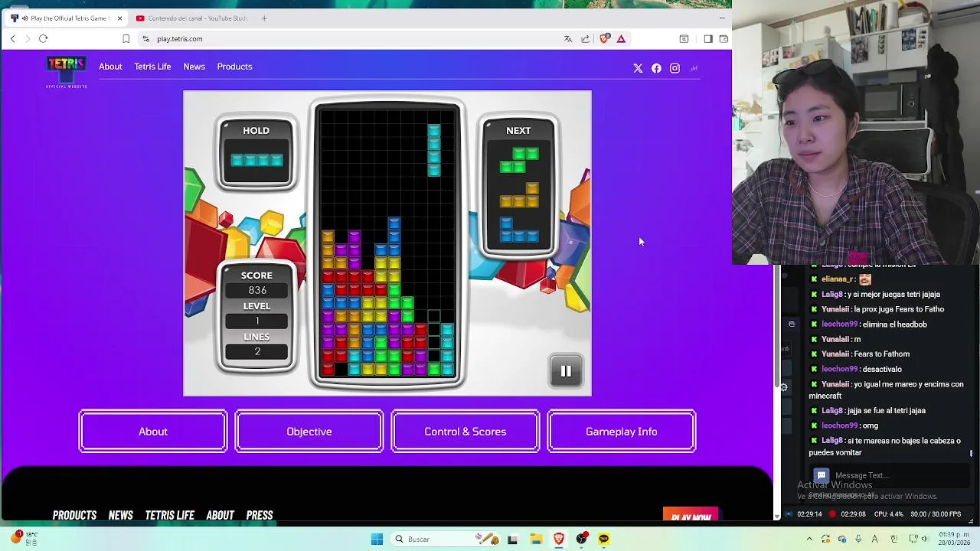Open NEWS footer link
This screenshot has width=980, height=551.
tap(121, 515)
